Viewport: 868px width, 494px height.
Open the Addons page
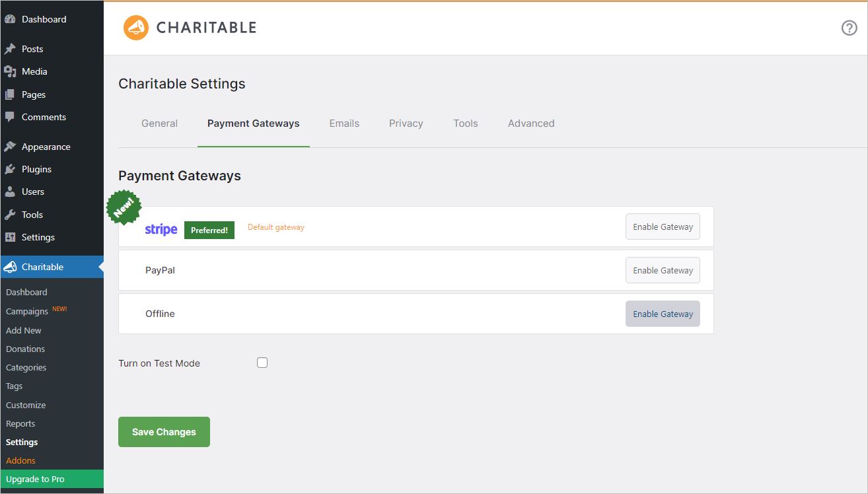(20, 460)
